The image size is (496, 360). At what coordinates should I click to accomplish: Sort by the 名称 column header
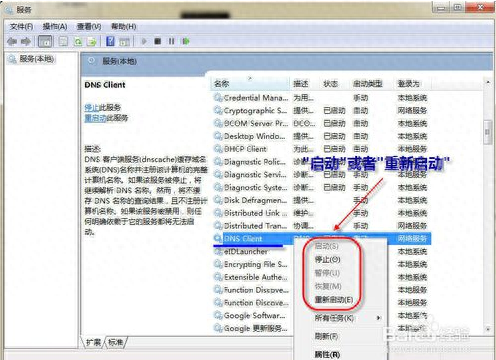(251, 83)
